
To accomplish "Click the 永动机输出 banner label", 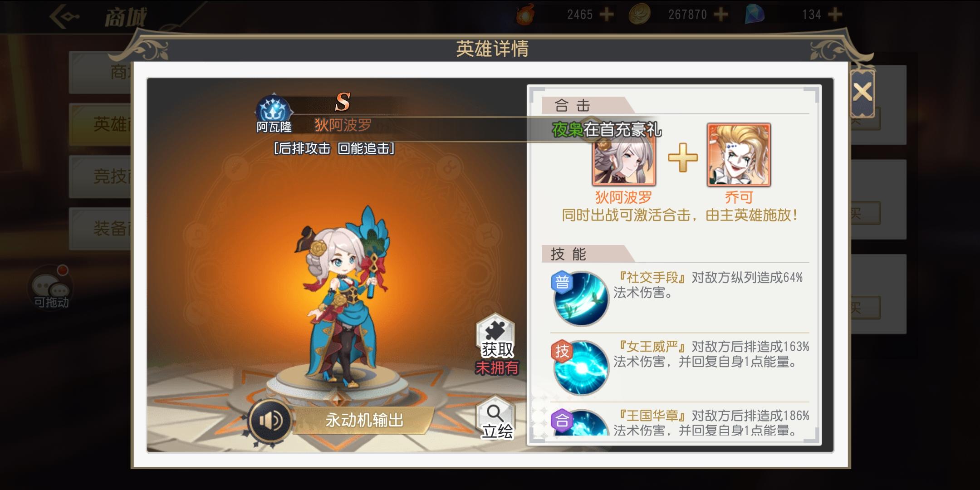I will (x=364, y=420).
